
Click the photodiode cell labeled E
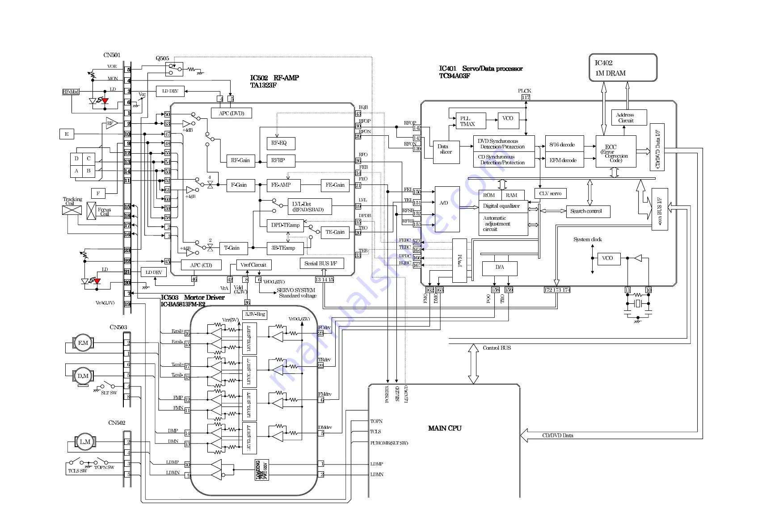pos(67,134)
